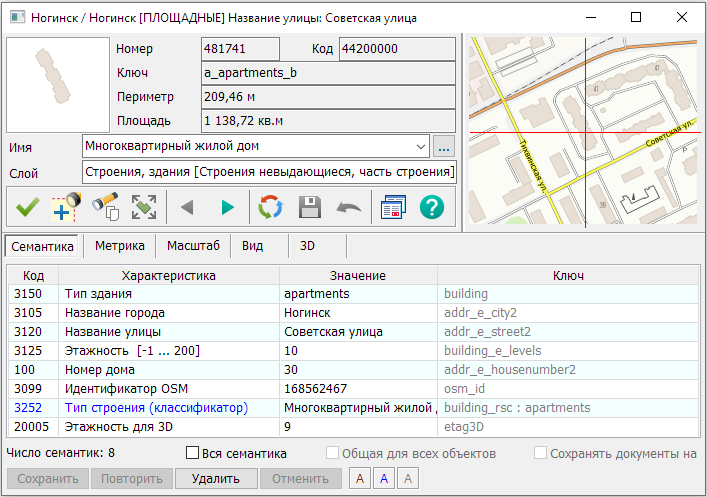The width and height of the screenshot is (707, 497).
Task: Click the green checkmark apply icon
Action: [x=27, y=207]
